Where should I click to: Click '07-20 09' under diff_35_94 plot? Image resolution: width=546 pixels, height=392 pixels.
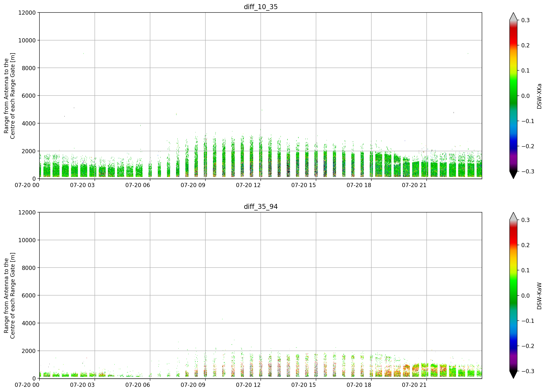193,385
